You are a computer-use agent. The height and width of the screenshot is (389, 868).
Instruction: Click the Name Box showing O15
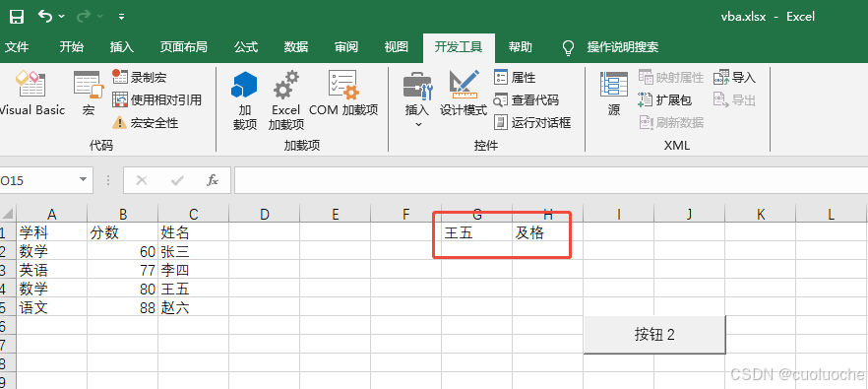coord(37,180)
